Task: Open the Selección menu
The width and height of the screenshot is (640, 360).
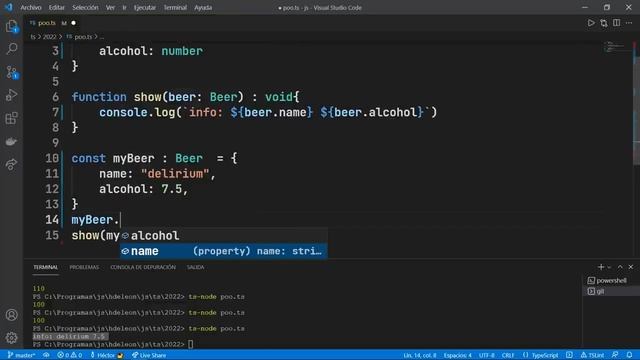Action: point(85,7)
